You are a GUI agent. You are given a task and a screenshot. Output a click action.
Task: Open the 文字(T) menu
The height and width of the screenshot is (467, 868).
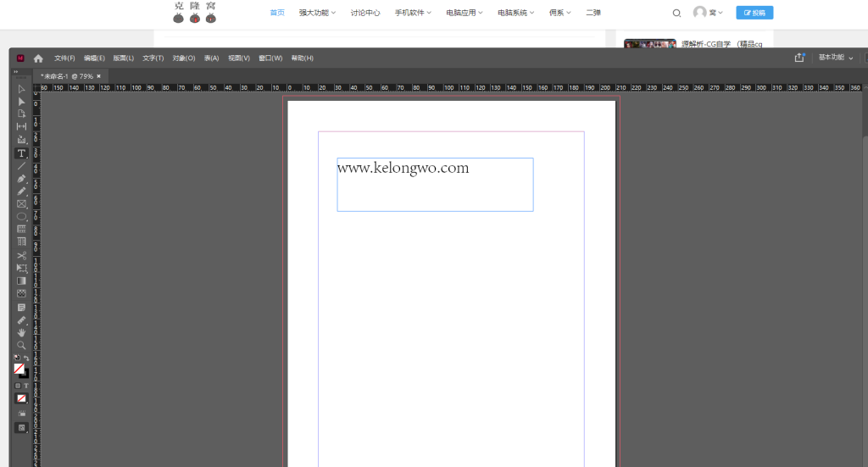153,58
